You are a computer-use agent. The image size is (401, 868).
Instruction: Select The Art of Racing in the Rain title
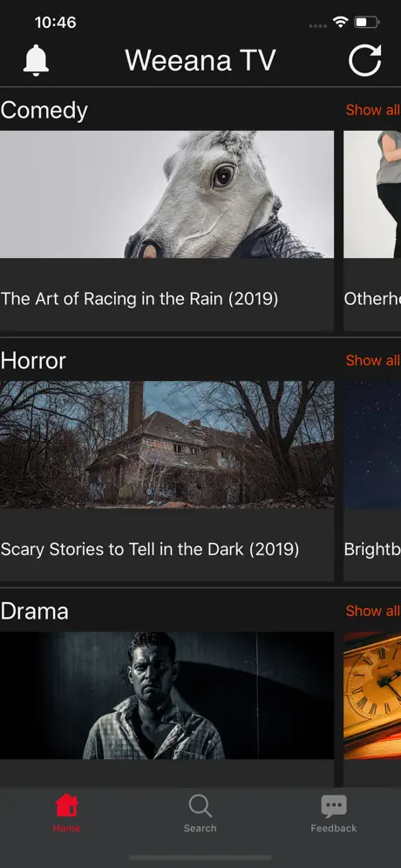point(139,299)
